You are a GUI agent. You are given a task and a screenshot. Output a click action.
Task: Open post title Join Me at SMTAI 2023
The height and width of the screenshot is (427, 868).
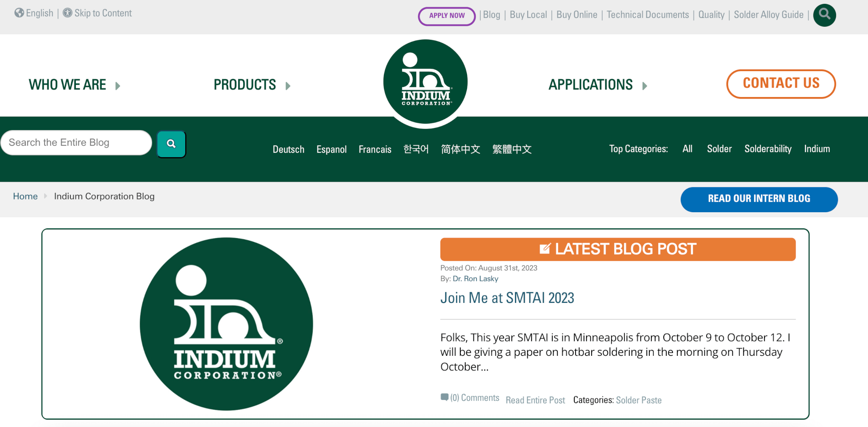pos(507,298)
